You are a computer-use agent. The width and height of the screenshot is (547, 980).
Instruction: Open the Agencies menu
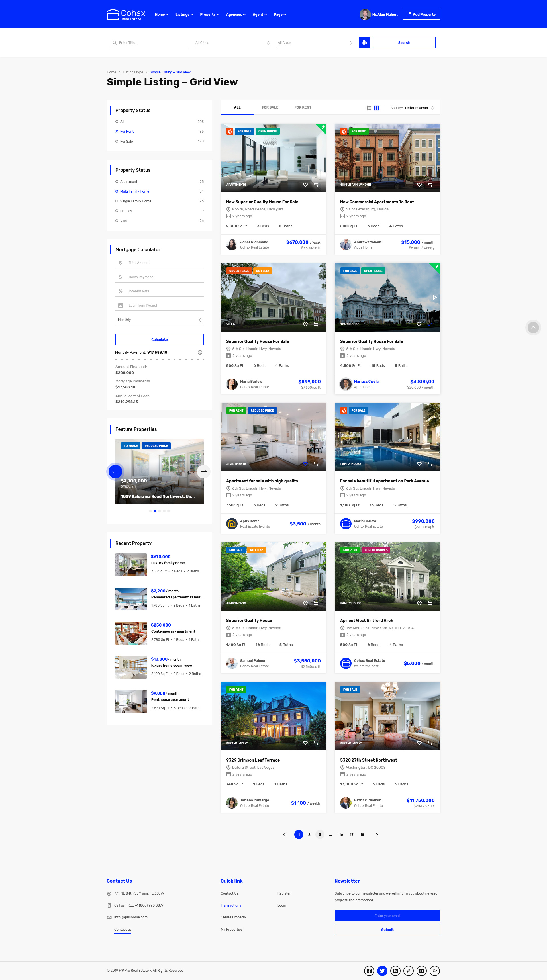point(235,15)
